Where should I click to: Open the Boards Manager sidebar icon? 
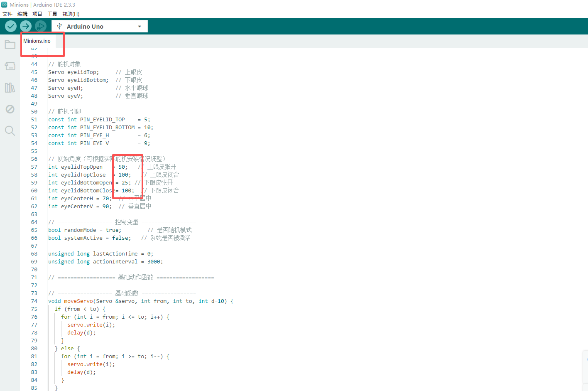10,66
